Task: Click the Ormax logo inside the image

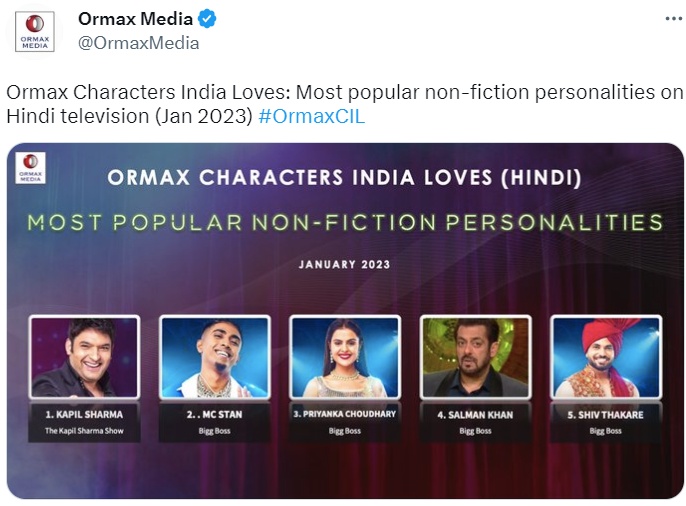Action: click(x=30, y=167)
